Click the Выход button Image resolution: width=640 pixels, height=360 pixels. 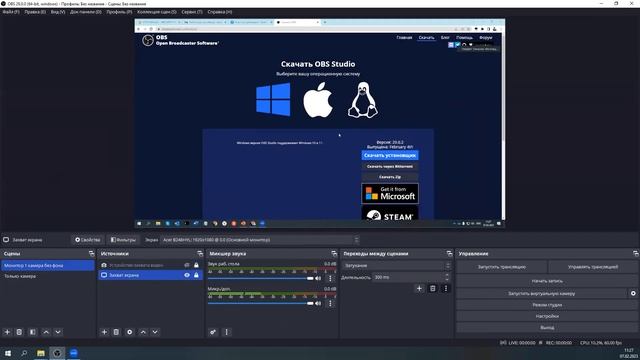pos(547,327)
